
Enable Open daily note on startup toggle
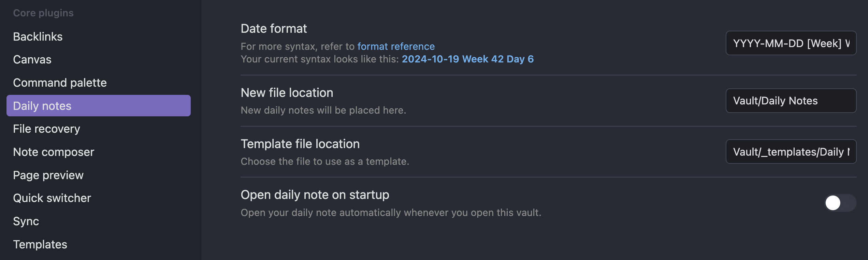(840, 203)
